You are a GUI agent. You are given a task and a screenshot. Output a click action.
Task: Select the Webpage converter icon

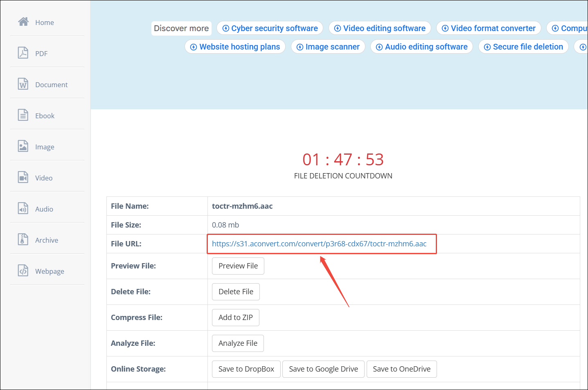tap(23, 271)
